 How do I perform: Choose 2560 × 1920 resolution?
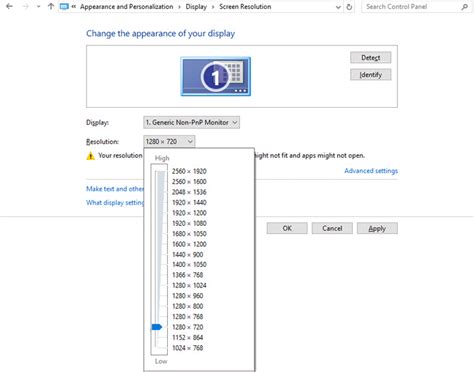pos(189,171)
